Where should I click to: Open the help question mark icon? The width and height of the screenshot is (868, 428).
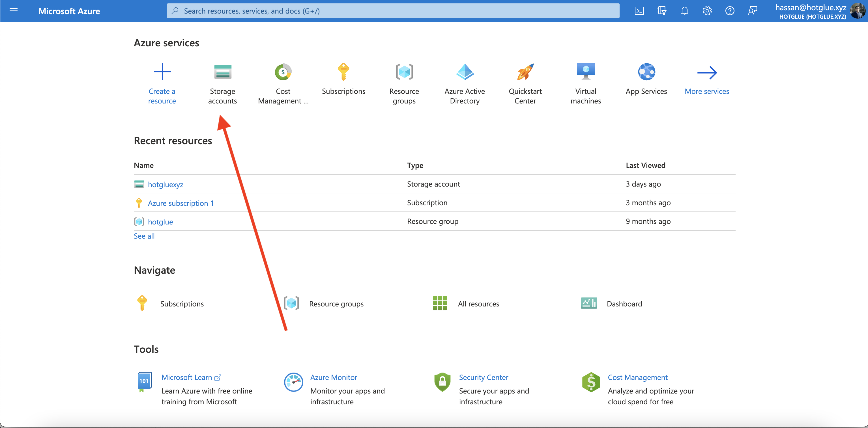coord(730,11)
